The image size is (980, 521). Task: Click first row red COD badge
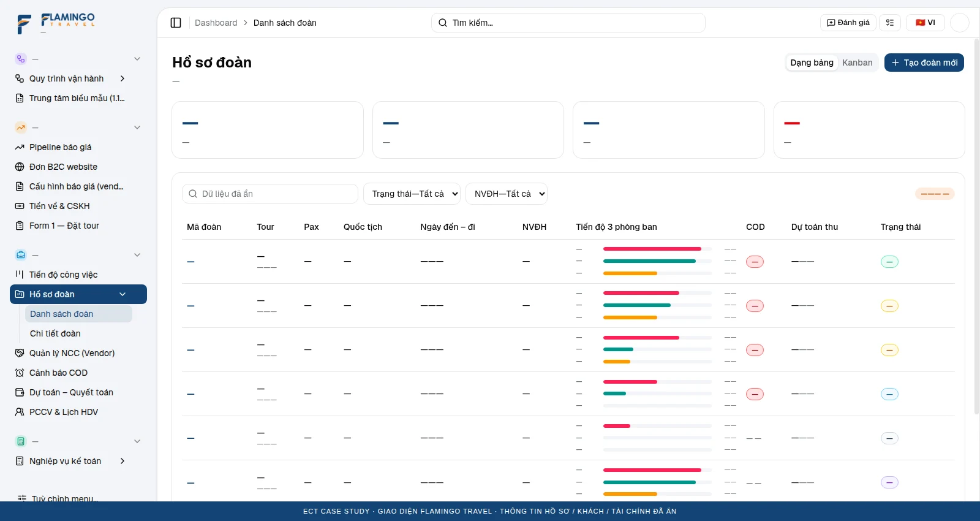pos(755,262)
